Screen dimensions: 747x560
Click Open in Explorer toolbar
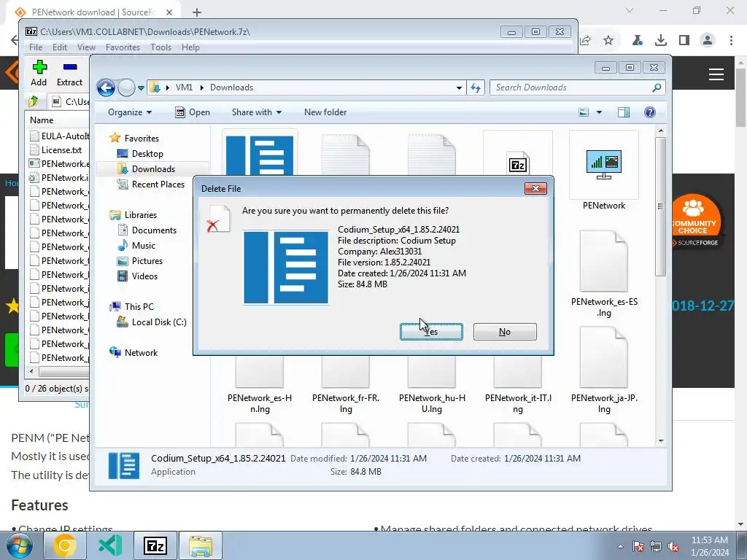[x=193, y=112]
